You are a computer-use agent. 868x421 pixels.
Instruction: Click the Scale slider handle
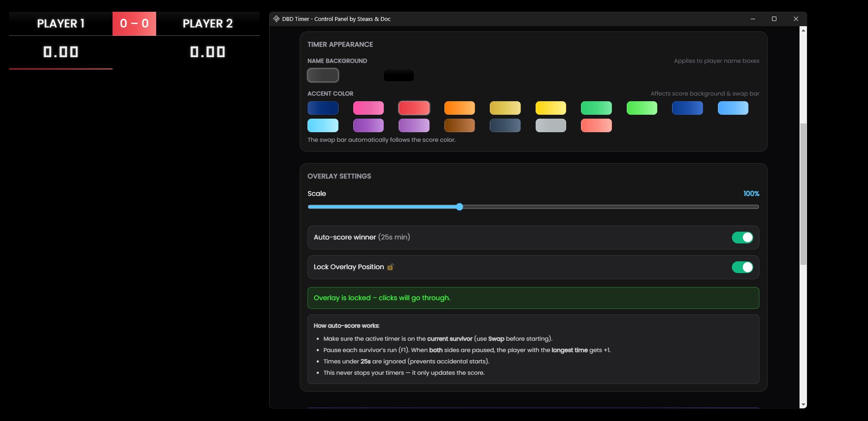(459, 207)
